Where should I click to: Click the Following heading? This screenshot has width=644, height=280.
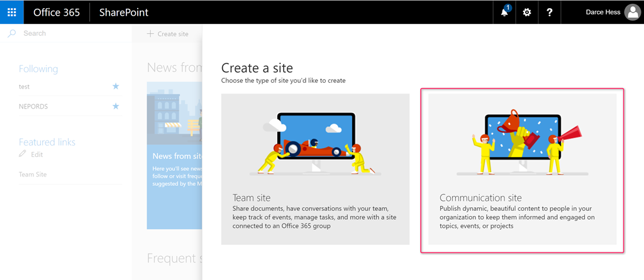38,69
